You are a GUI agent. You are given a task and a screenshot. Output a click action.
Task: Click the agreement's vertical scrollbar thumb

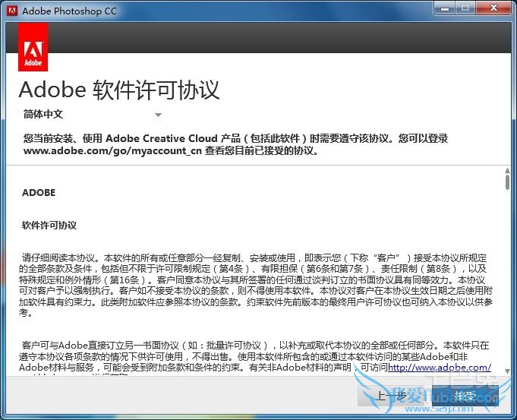pyautogui.click(x=507, y=182)
